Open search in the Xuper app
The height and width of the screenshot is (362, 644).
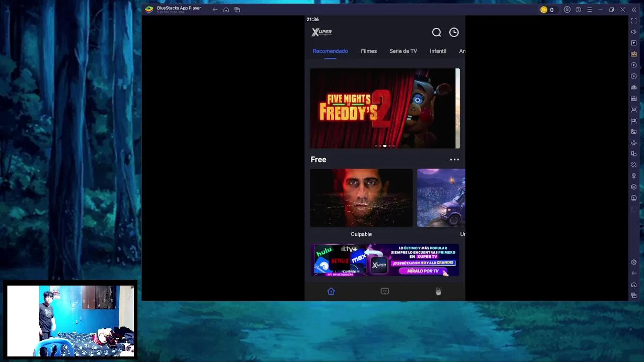click(x=436, y=33)
